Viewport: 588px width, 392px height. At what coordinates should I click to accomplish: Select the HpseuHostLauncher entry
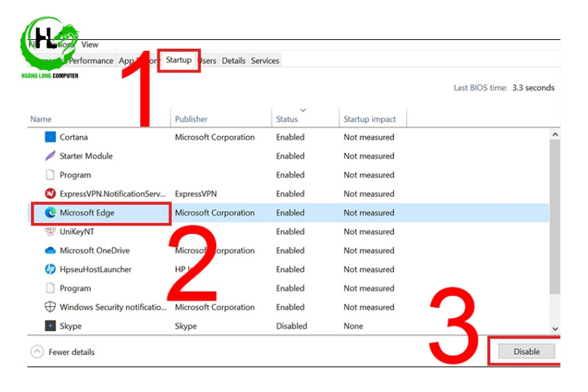click(x=96, y=270)
